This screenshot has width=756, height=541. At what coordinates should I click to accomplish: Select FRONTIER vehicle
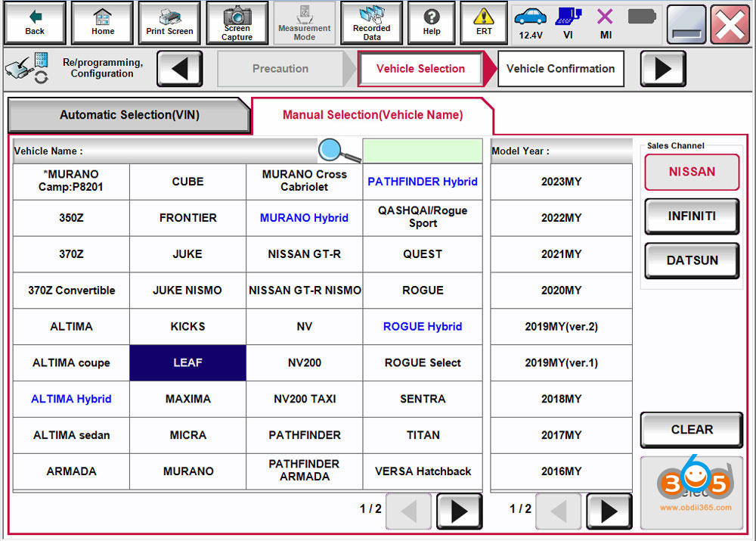[x=187, y=218]
